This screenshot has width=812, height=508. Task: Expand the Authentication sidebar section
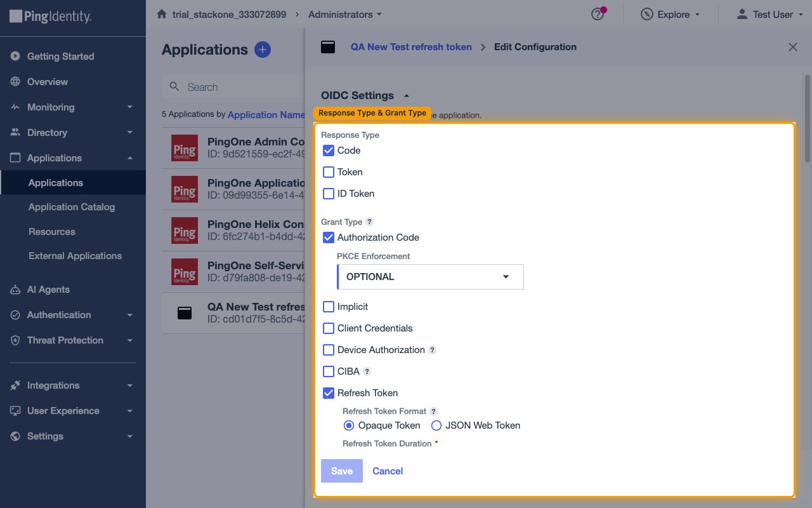pos(129,315)
